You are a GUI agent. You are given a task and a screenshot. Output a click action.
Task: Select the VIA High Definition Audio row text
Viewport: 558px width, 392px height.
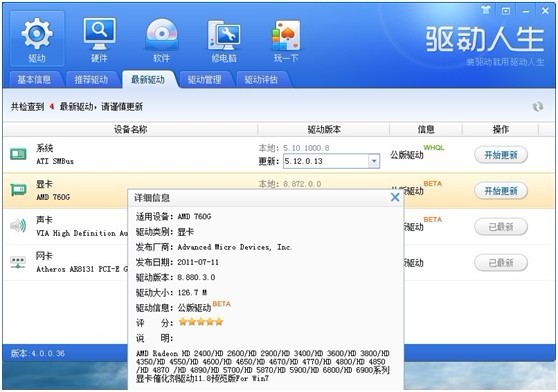click(81, 233)
